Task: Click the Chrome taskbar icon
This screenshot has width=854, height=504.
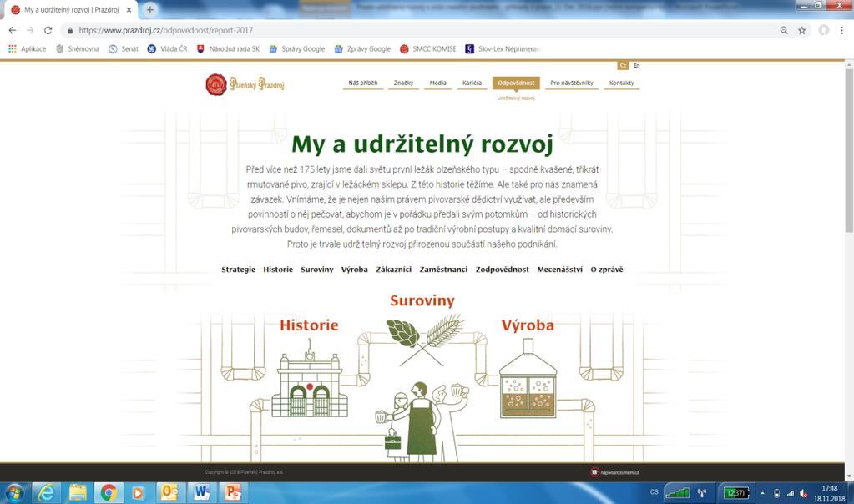Action: [108, 493]
